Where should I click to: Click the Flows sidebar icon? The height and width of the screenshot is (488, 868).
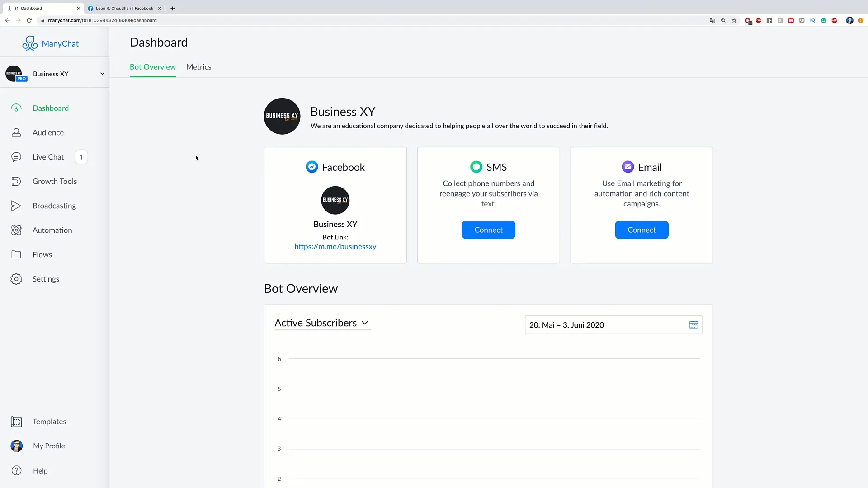pos(16,254)
